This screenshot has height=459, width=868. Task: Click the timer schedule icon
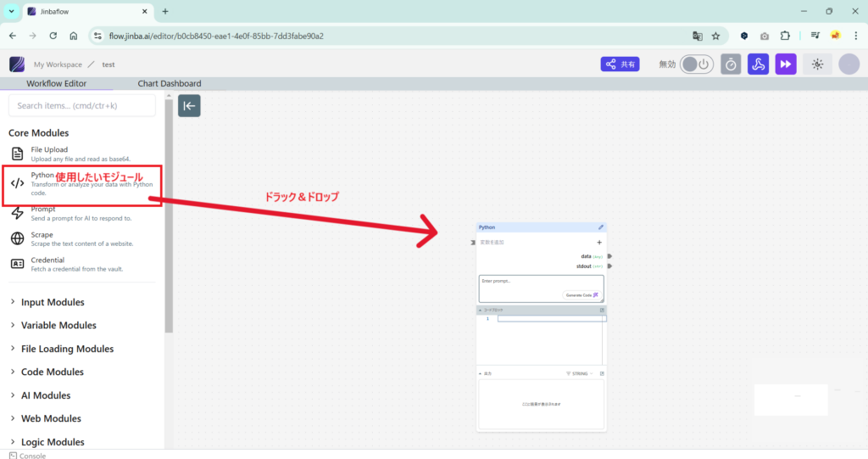tap(731, 64)
